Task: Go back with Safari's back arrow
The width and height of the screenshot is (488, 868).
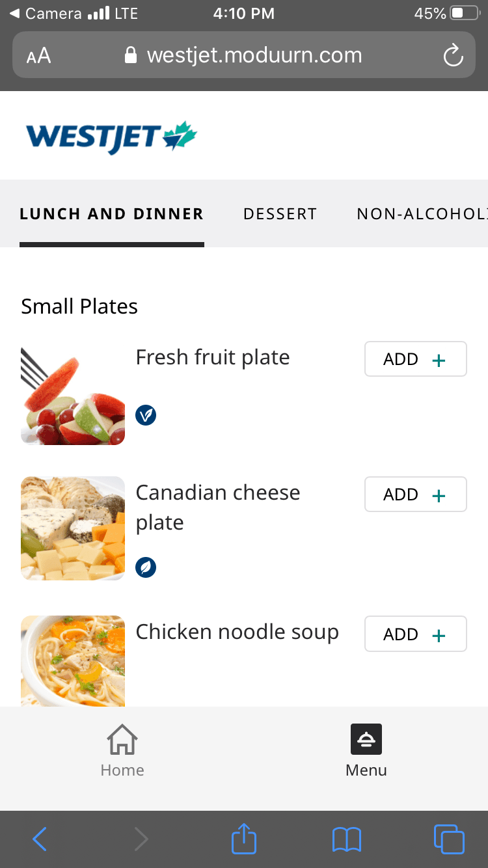Action: [x=40, y=839]
